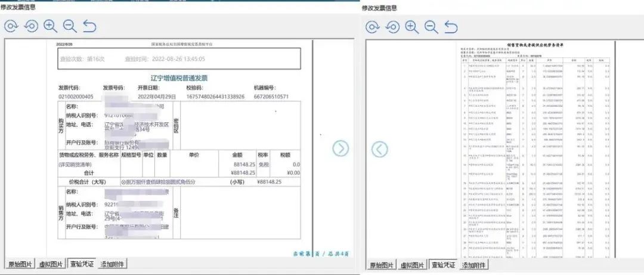Image resolution: width=644 pixels, height=275 pixels.
Task: Select 查验凭证 tab in left panel
Action: (x=83, y=264)
